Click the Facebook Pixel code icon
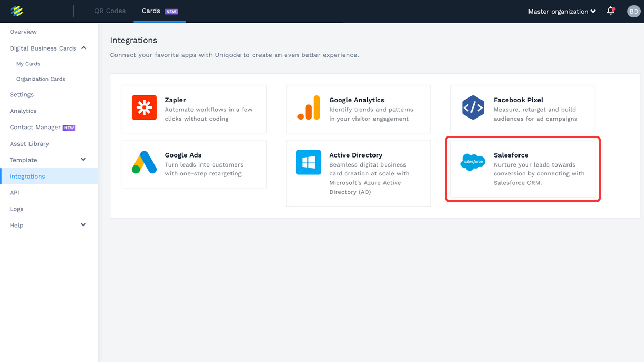Screen dimensions: 644x362 (473, 109)
